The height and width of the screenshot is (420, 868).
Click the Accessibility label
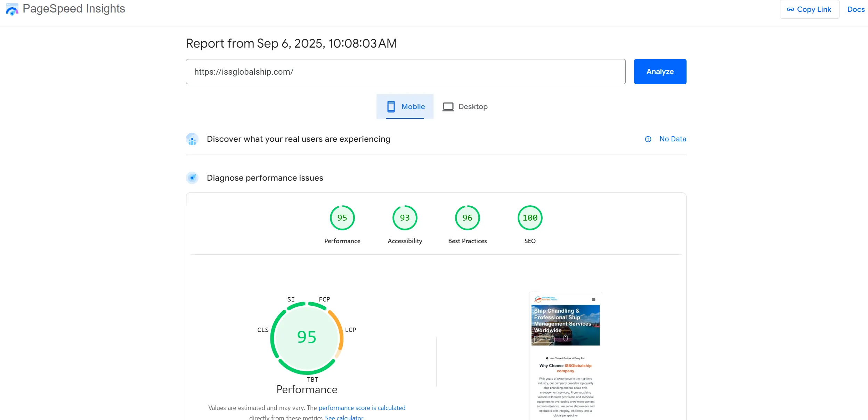405,241
